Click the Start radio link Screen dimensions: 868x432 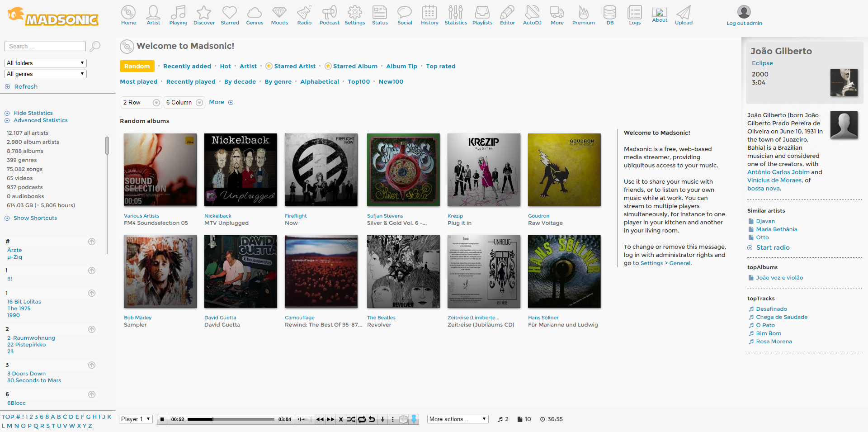[x=773, y=247]
